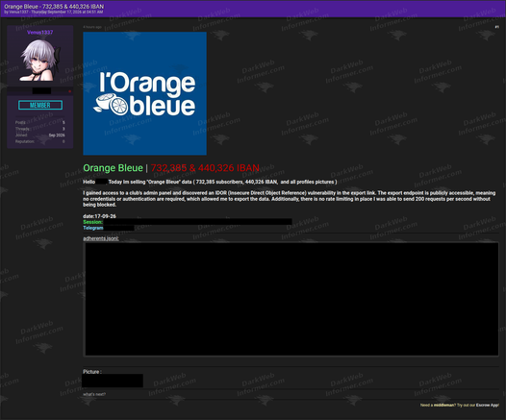Screen dimensions: 506x420
Task: Open Venus1337's anime avatar image
Action: (40, 61)
